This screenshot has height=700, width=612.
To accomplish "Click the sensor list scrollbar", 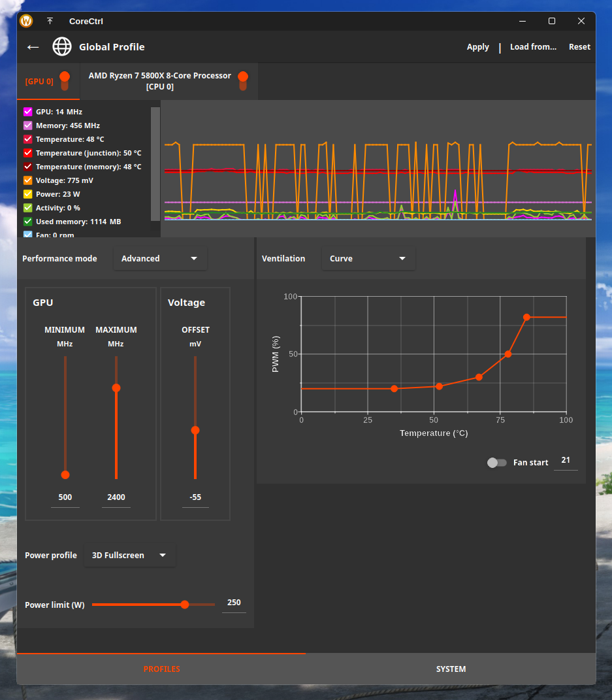I will (x=155, y=164).
